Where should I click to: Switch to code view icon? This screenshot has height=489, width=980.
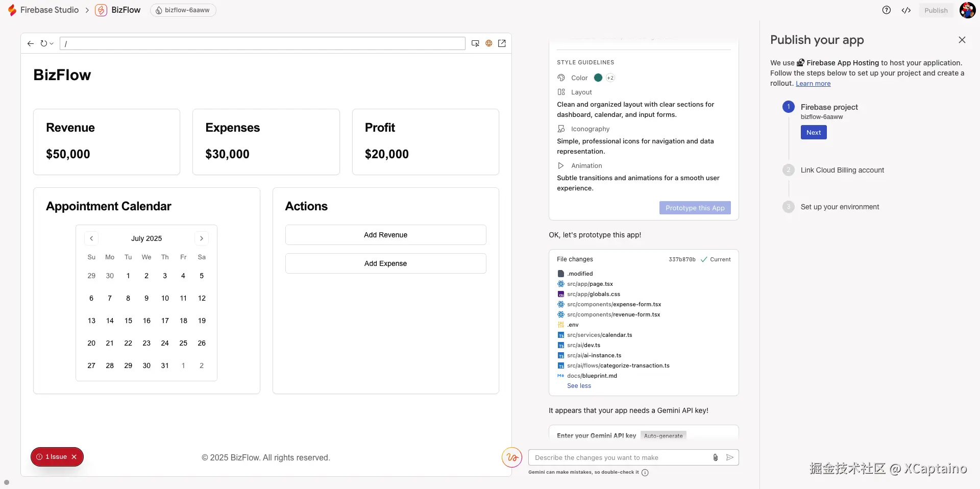point(906,10)
